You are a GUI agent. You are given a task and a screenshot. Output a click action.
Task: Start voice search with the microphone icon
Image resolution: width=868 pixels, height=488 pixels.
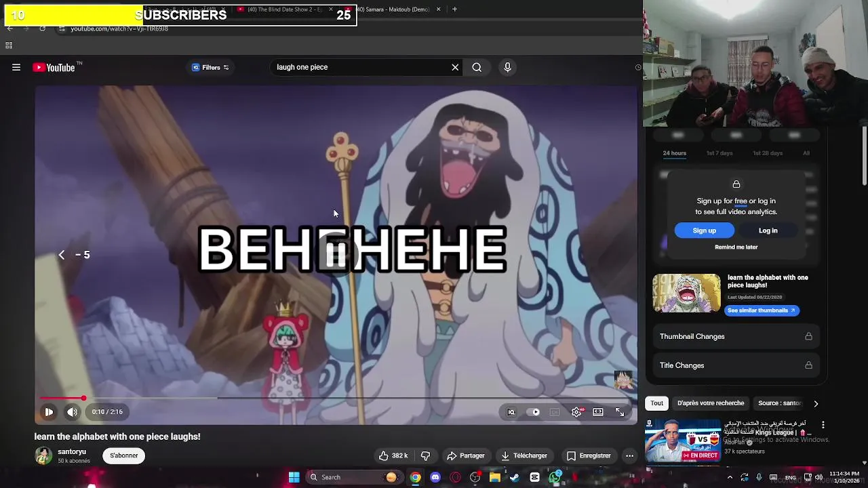[x=507, y=67]
